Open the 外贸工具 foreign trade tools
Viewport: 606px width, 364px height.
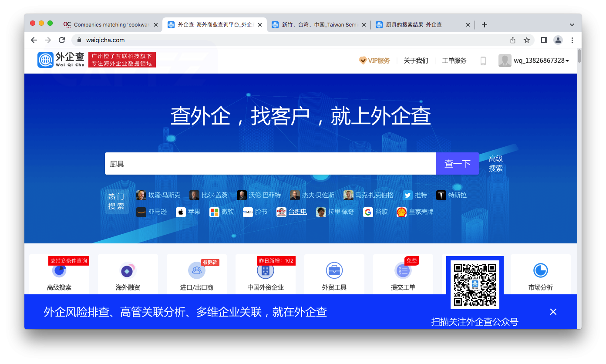pyautogui.click(x=334, y=271)
